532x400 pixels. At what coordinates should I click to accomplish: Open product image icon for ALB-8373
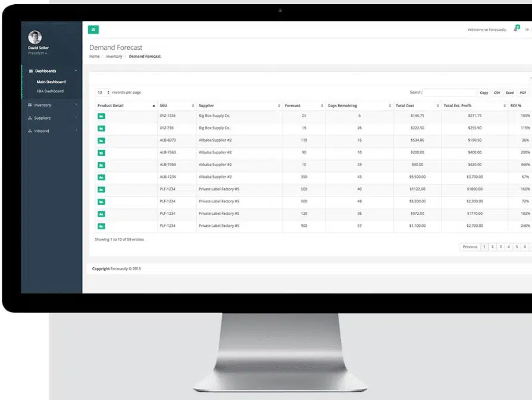[x=101, y=140]
